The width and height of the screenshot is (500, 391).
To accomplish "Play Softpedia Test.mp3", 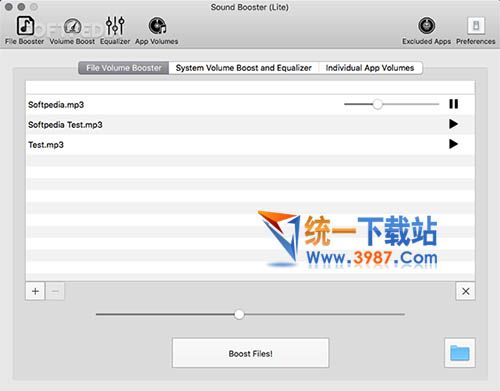I will pos(453,124).
